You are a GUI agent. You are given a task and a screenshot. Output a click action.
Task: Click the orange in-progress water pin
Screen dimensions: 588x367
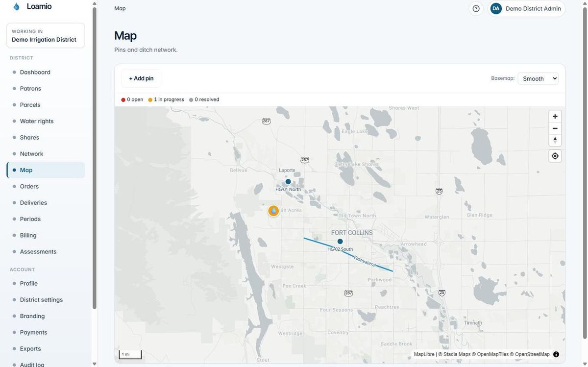(273, 211)
